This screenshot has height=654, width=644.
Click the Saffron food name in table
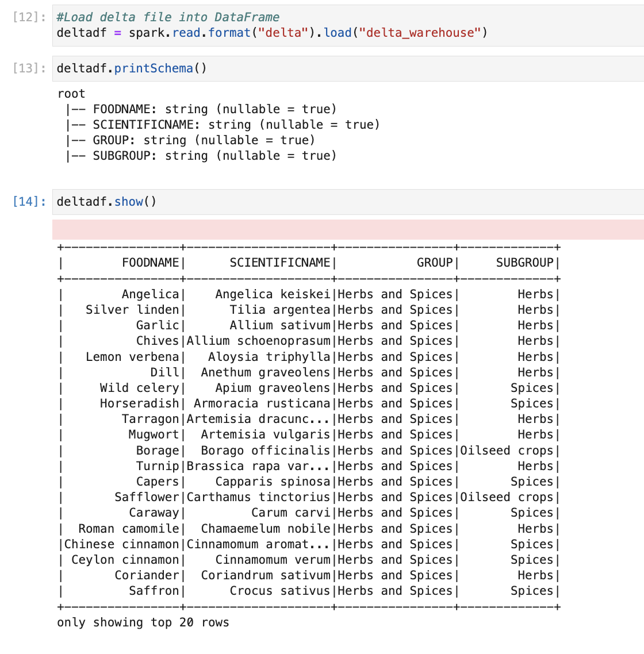click(154, 591)
